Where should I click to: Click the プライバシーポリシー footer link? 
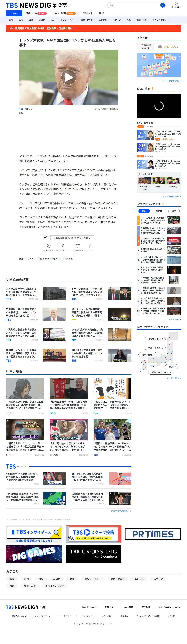43,616
